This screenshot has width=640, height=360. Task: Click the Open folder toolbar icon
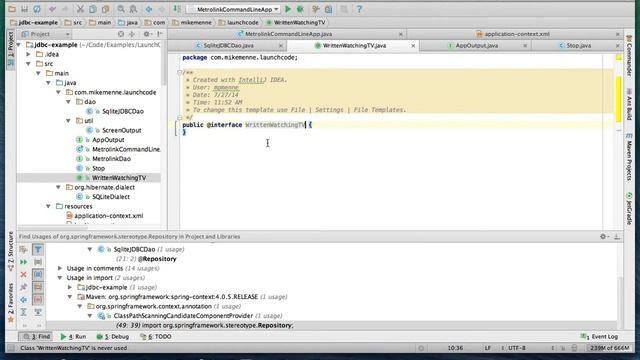click(x=12, y=9)
